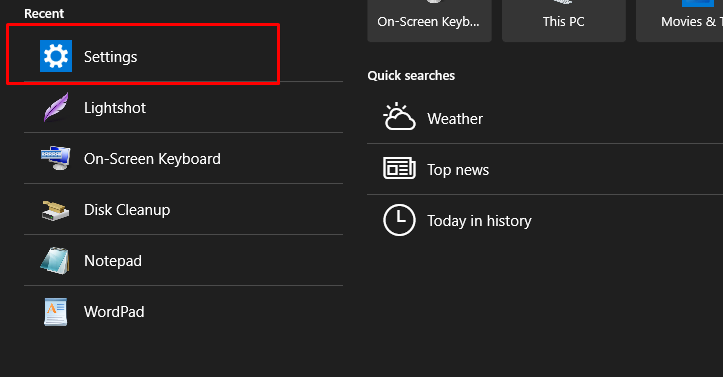Open Notepad from recent list
Screen dimensions: 723x377
click(184, 260)
